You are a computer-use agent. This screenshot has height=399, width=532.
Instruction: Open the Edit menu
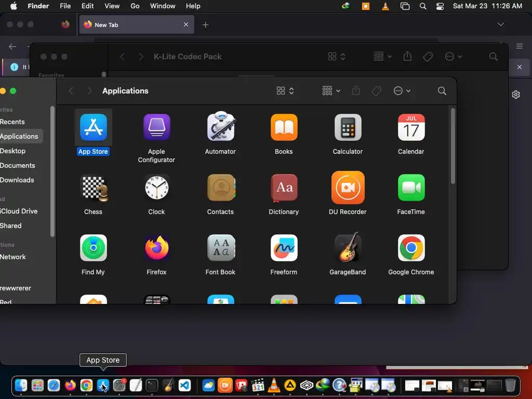coord(87,6)
